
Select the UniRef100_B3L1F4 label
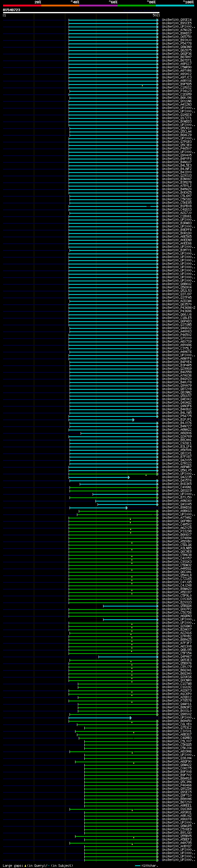177,446
